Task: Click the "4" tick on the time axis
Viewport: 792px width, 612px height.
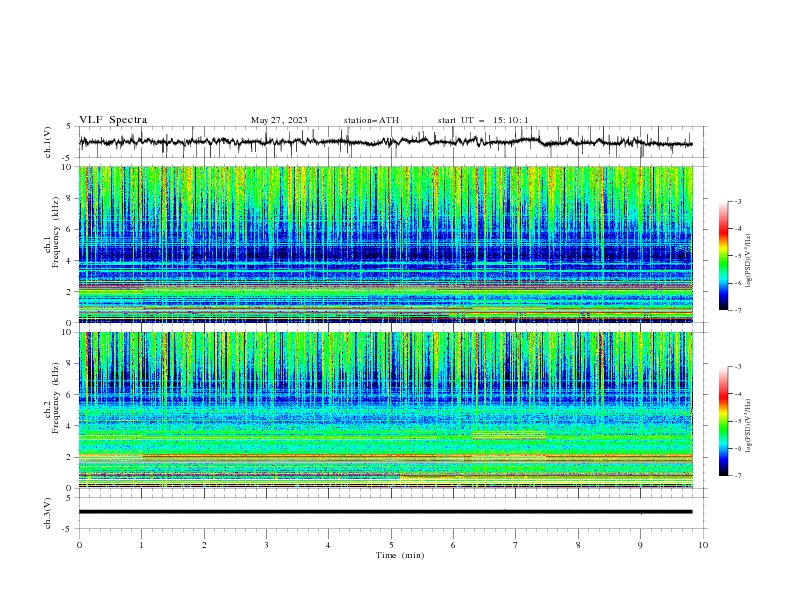Action: coord(328,545)
